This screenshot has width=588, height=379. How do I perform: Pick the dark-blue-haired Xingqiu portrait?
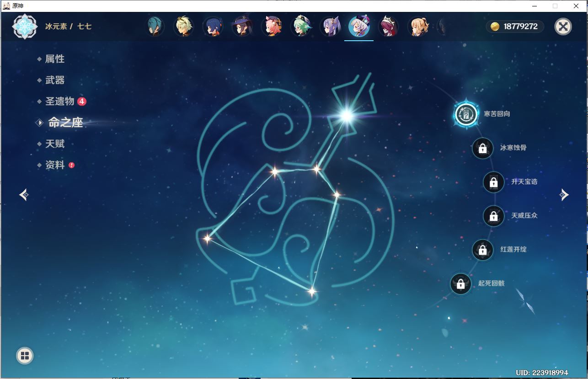coord(213,27)
